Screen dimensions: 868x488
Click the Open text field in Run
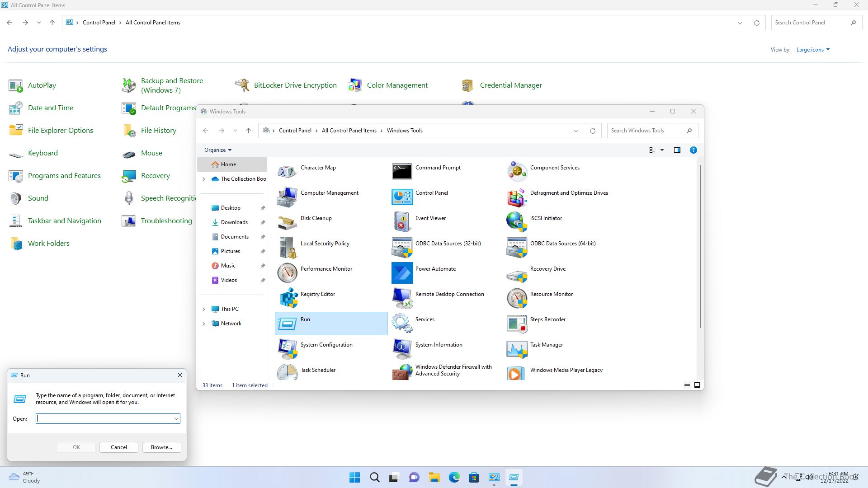click(104, 419)
